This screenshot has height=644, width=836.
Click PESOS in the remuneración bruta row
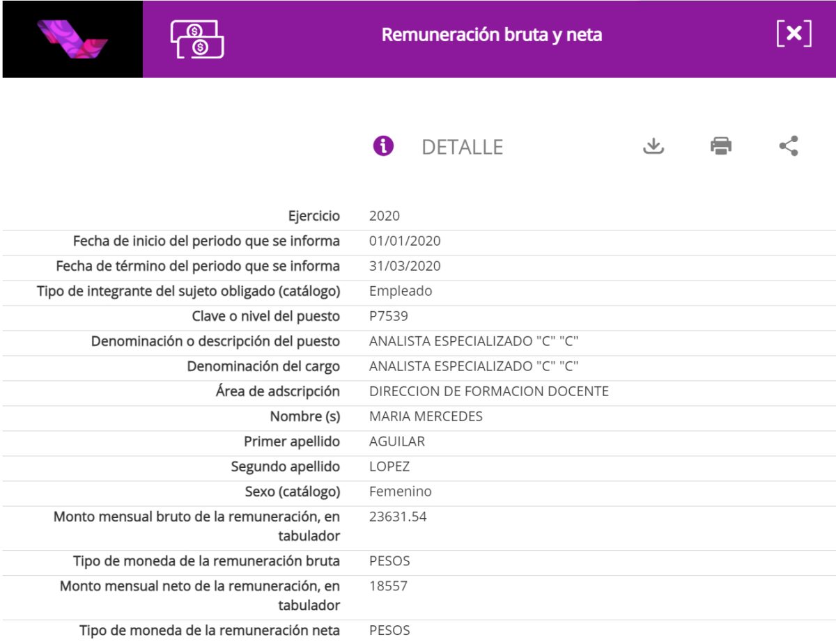(x=389, y=561)
